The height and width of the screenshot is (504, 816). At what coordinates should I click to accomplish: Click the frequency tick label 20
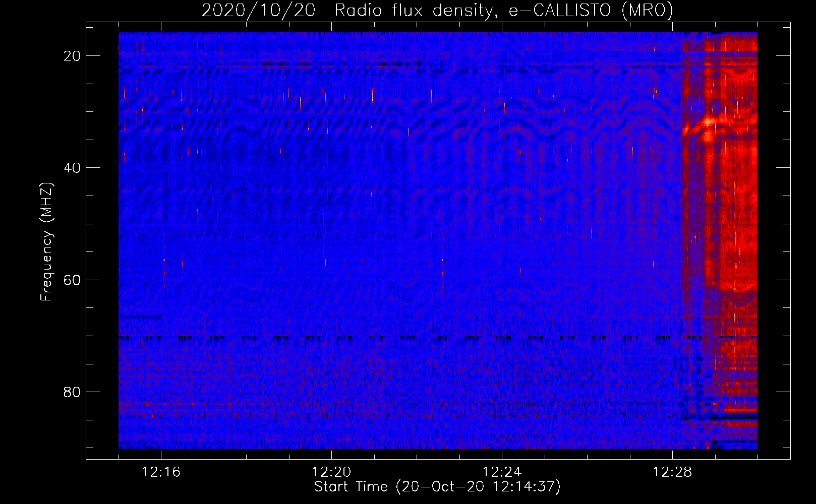[72, 56]
